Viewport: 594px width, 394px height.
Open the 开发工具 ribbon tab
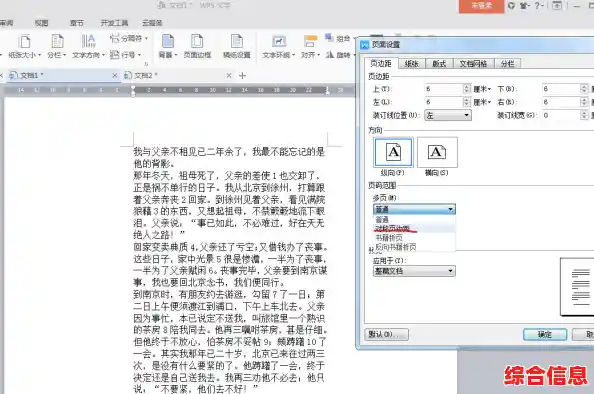(x=114, y=23)
